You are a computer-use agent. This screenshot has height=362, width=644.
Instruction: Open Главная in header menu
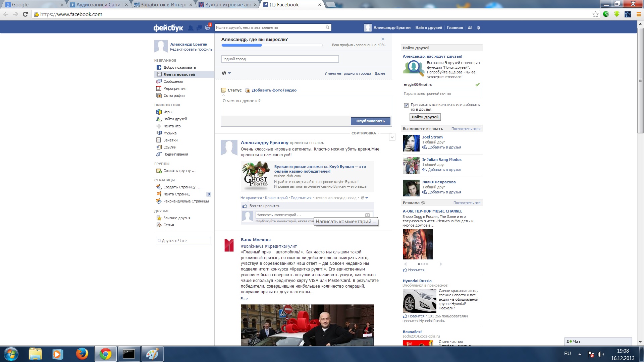click(455, 27)
